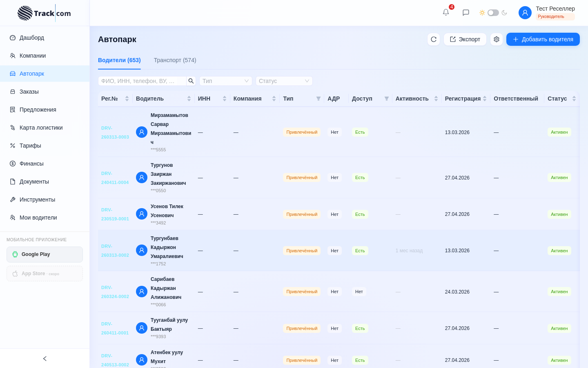Screen dimensions: 588x368
Task: Switch to Транспорт (574) tab
Action: click(175, 60)
